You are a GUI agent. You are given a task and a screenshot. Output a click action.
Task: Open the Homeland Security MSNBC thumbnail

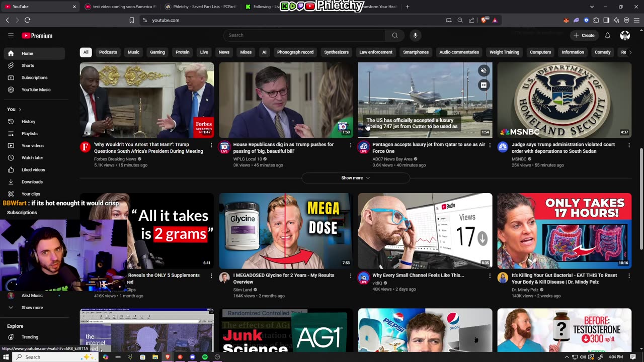(564, 100)
